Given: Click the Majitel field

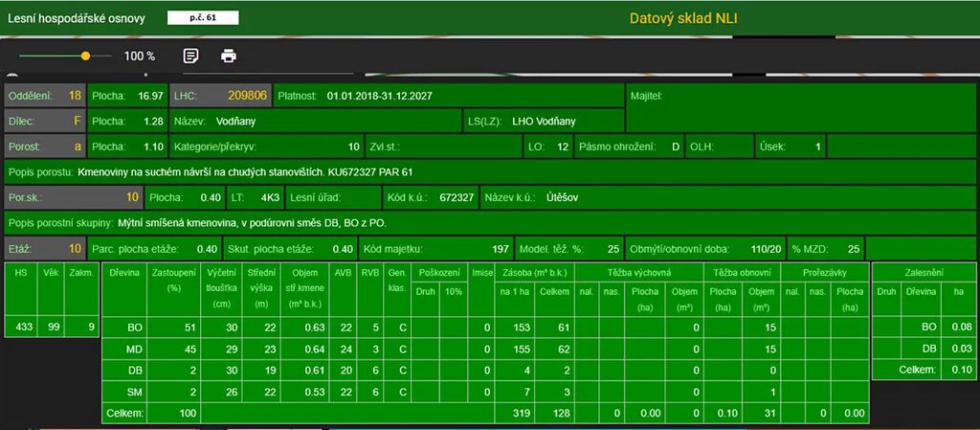Looking at the screenshot, I should (801, 107).
